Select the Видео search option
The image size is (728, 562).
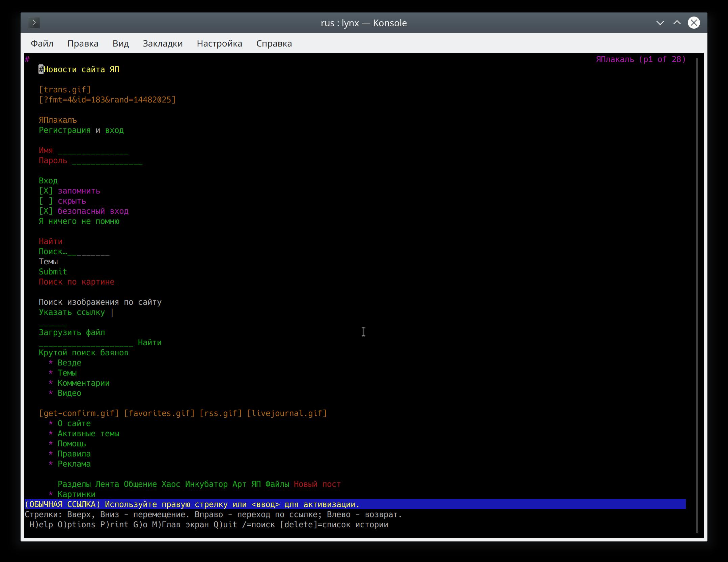[x=69, y=393]
